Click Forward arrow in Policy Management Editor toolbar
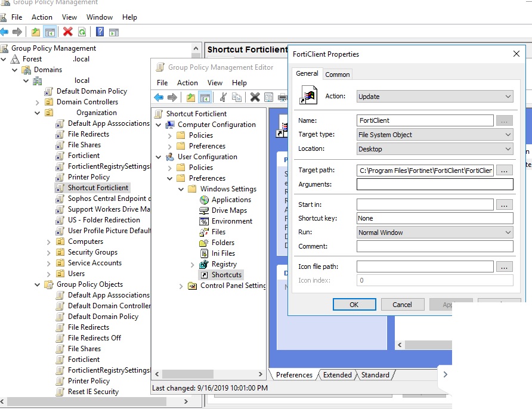The image size is (532, 409). pyautogui.click(x=172, y=98)
